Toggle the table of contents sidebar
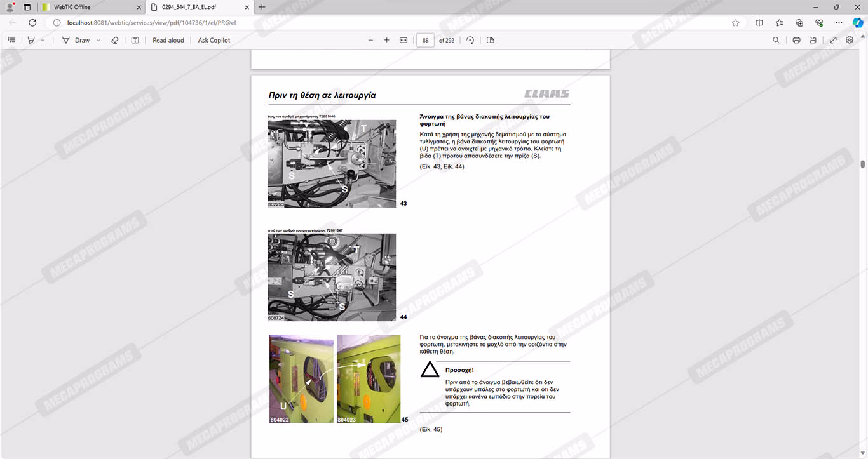Screen dimensions: 868x459 pyautogui.click(x=11, y=40)
